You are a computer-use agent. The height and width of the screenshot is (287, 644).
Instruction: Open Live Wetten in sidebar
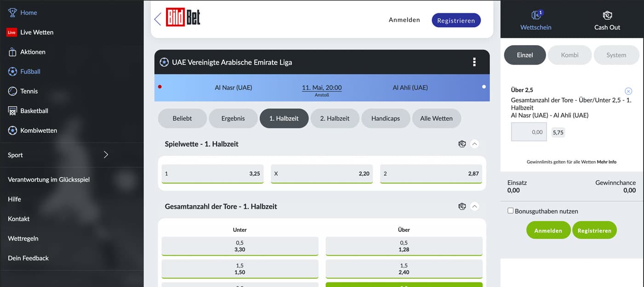click(x=37, y=32)
